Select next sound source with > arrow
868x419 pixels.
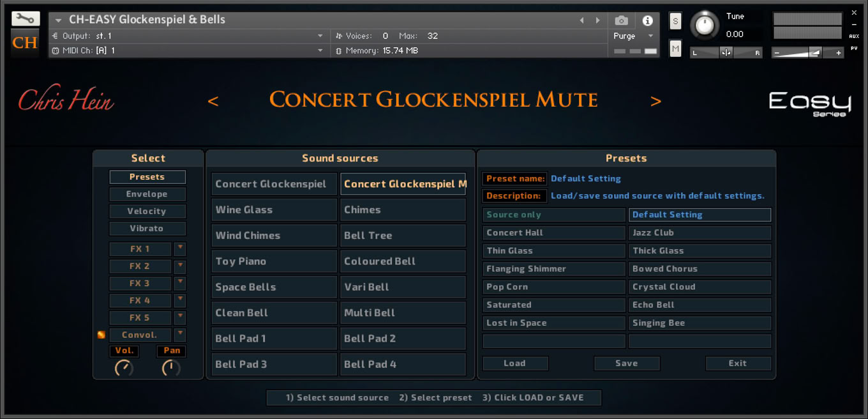pyautogui.click(x=655, y=101)
